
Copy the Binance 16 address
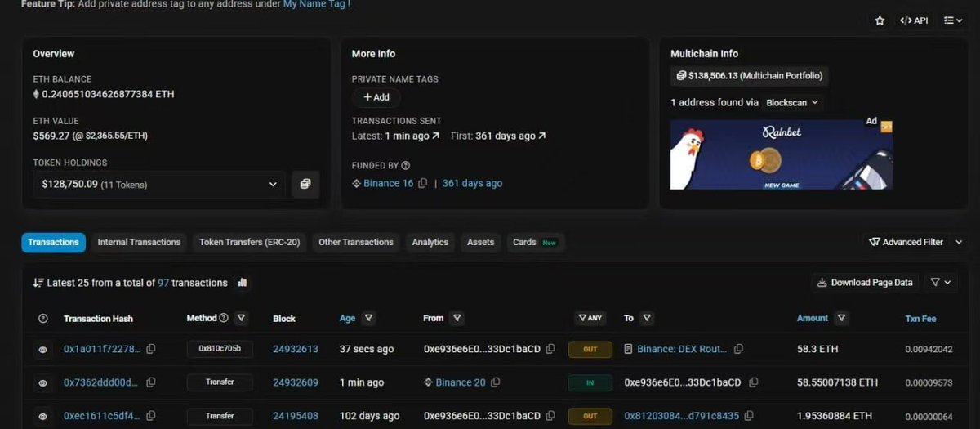point(422,184)
